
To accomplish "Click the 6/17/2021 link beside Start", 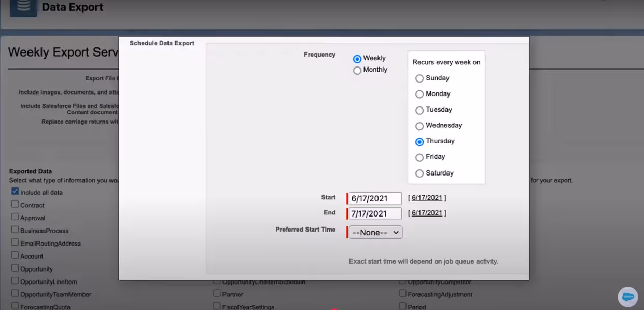I will 427,198.
